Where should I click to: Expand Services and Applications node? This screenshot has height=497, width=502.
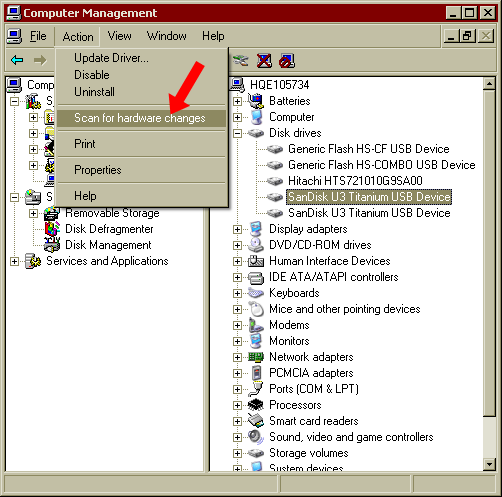[14, 261]
